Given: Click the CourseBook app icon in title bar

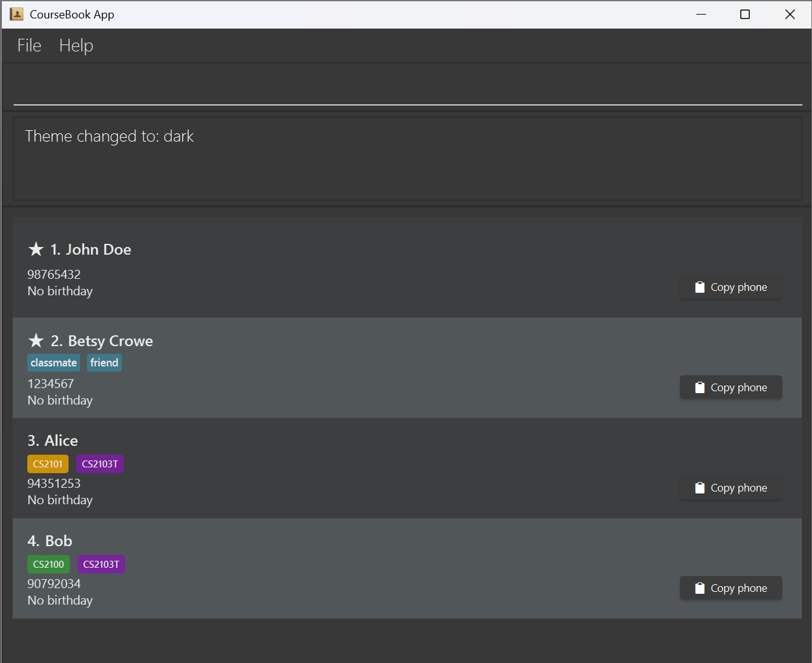Looking at the screenshot, I should pyautogui.click(x=17, y=13).
